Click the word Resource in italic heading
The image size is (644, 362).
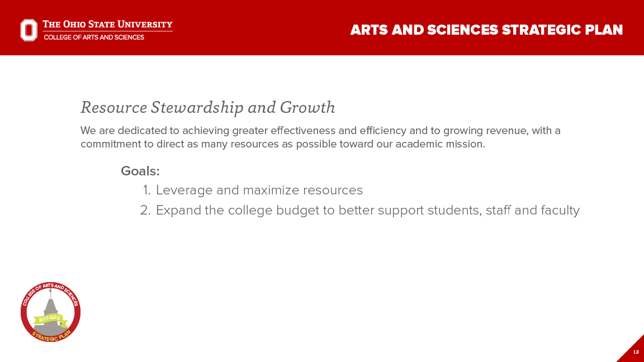click(113, 107)
